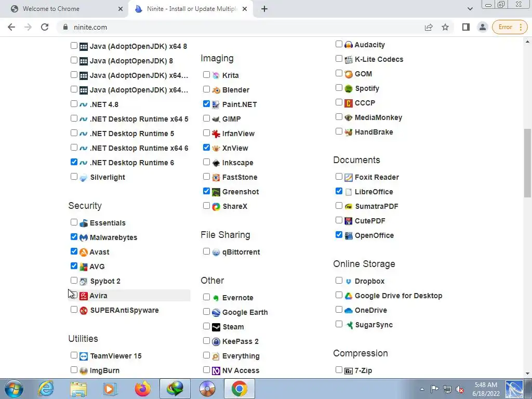
Task: Click the Krita app icon
Action: [x=216, y=75]
